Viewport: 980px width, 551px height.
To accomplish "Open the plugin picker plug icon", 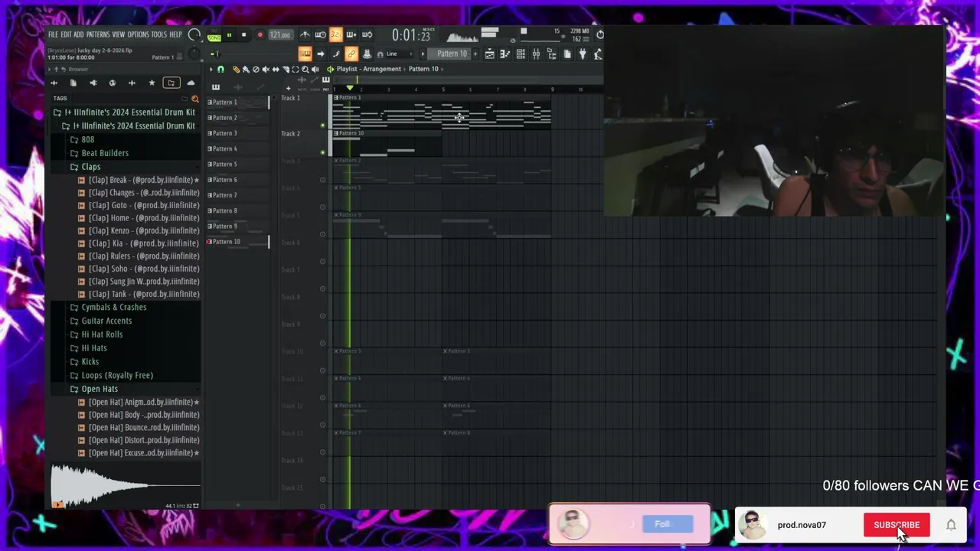I will pyautogui.click(x=583, y=54).
